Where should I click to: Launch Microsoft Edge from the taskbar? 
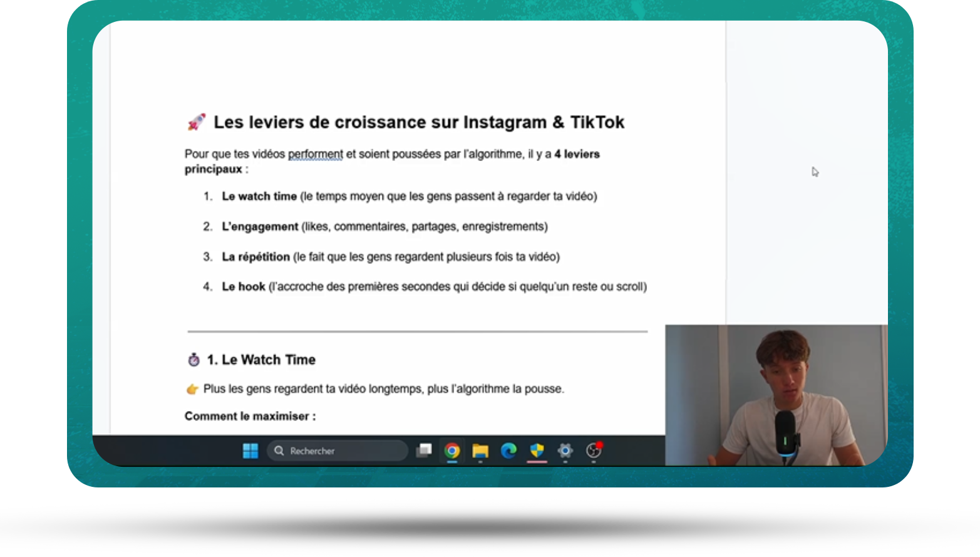pyautogui.click(x=508, y=450)
